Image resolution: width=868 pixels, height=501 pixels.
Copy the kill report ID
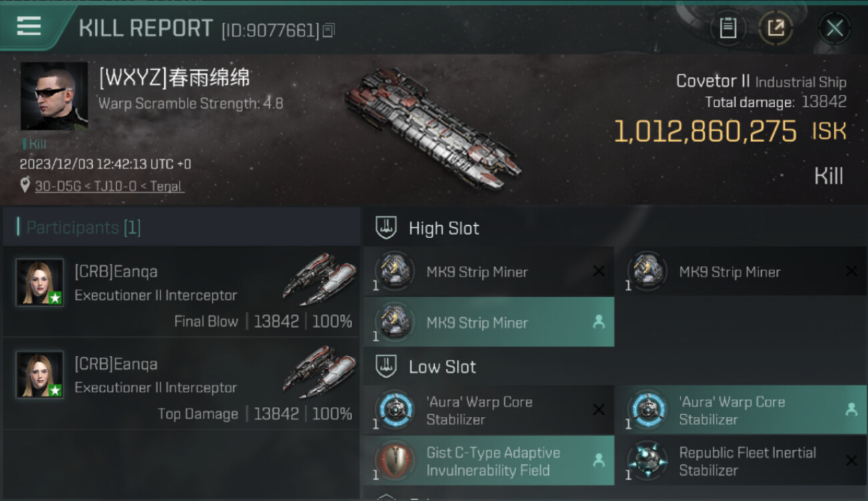click(328, 30)
